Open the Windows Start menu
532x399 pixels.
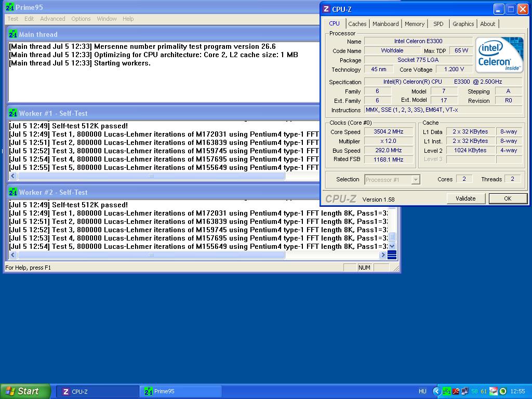[25, 391]
